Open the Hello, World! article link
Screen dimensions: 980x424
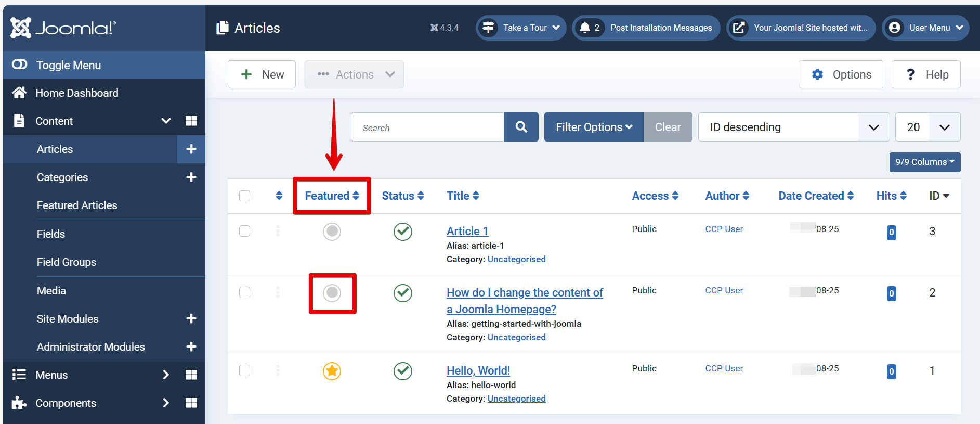tap(478, 370)
